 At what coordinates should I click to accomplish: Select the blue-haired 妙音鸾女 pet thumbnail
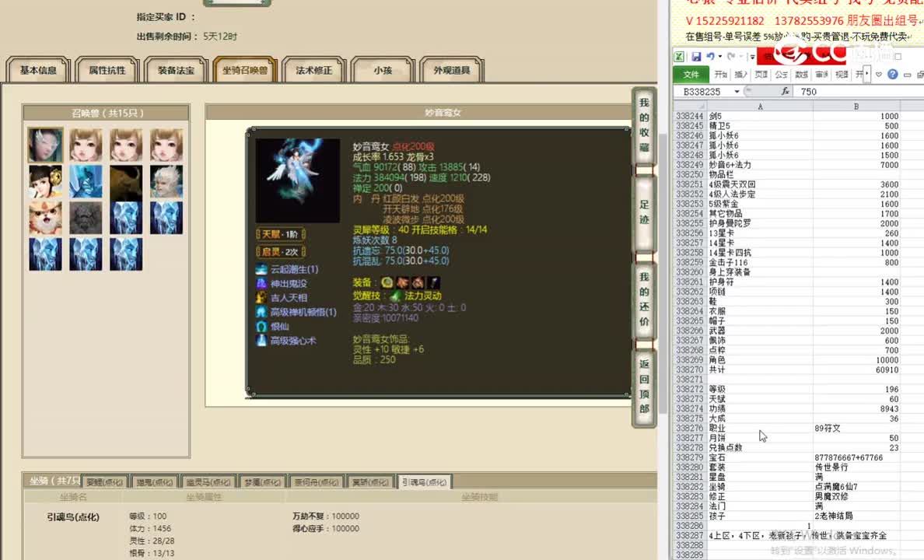[45, 145]
